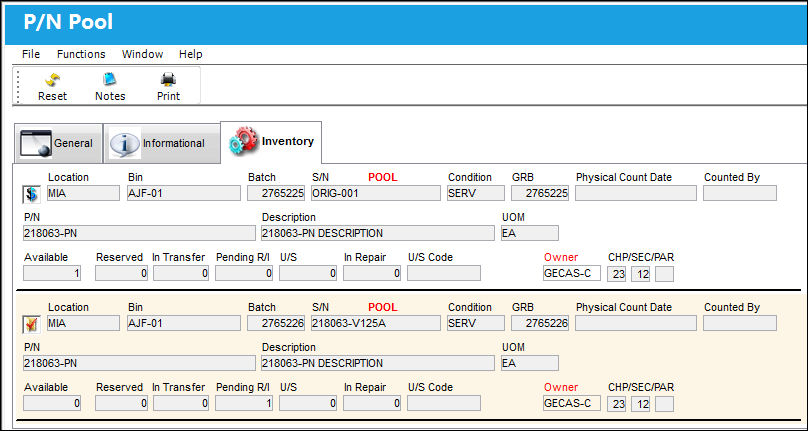Open the Window menu
Image resolution: width=808 pixels, height=431 pixels.
(x=142, y=54)
